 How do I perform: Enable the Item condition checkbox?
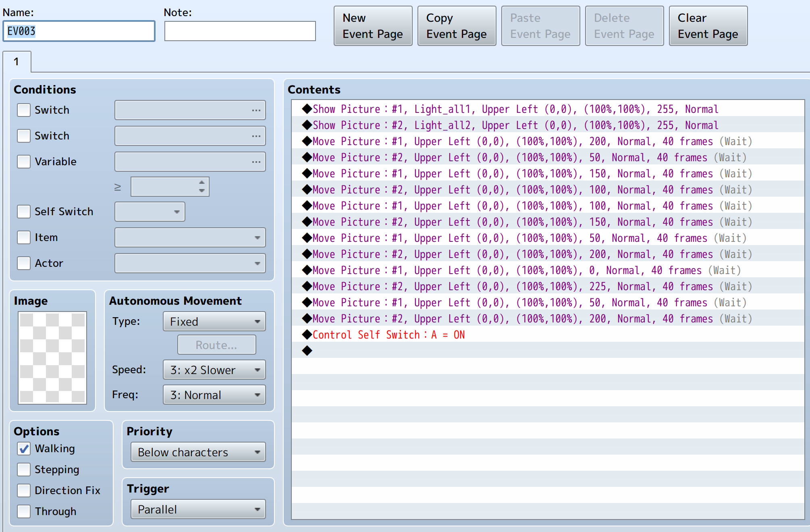(24, 237)
